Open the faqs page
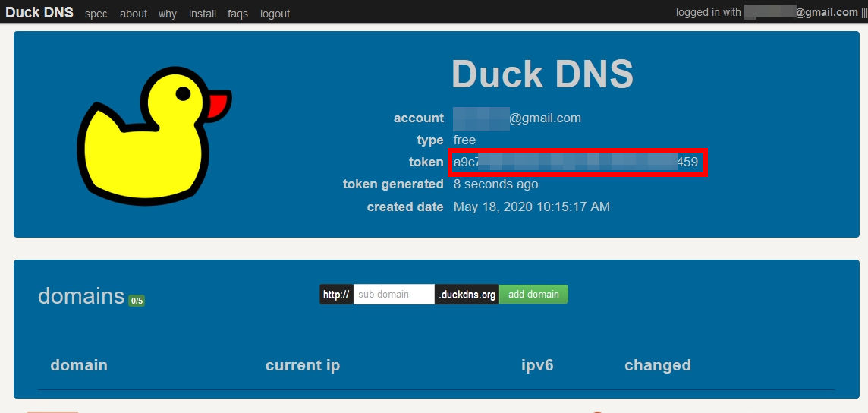 237,14
